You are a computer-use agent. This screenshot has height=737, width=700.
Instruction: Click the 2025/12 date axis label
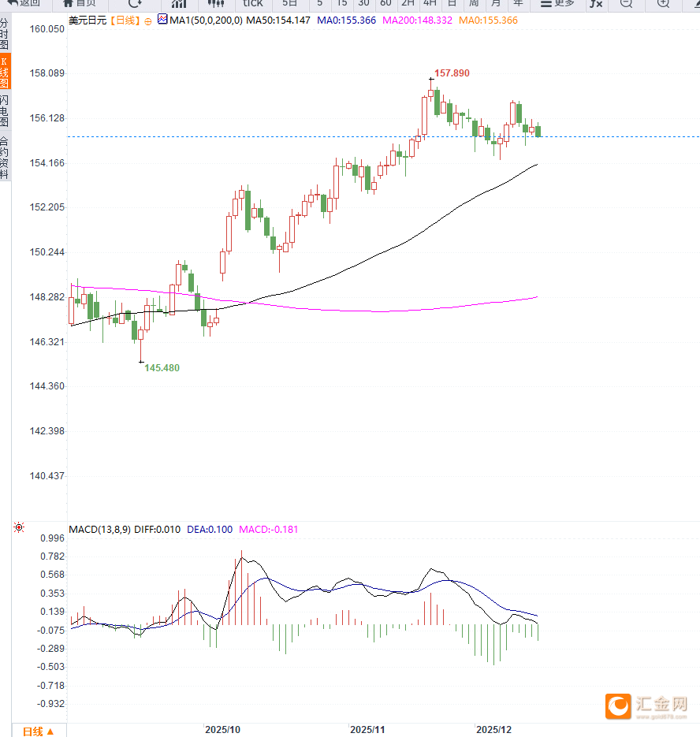[x=493, y=729]
